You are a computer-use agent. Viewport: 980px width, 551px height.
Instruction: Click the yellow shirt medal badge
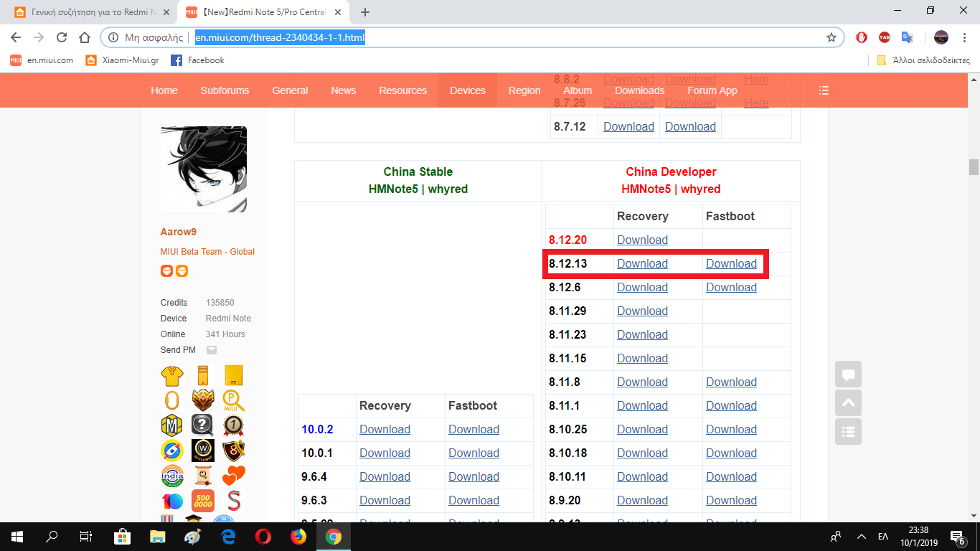click(x=172, y=375)
